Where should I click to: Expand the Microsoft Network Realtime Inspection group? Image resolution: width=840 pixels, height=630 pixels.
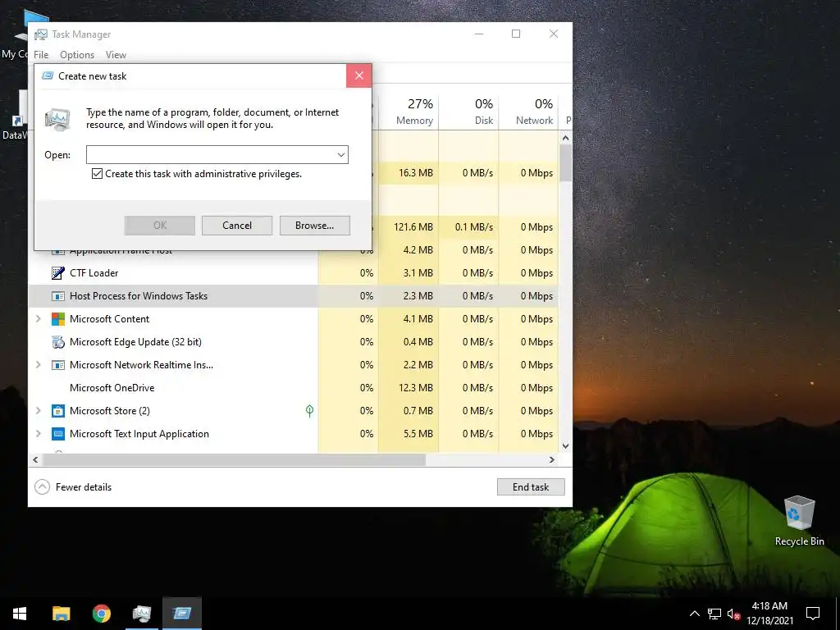pos(38,365)
